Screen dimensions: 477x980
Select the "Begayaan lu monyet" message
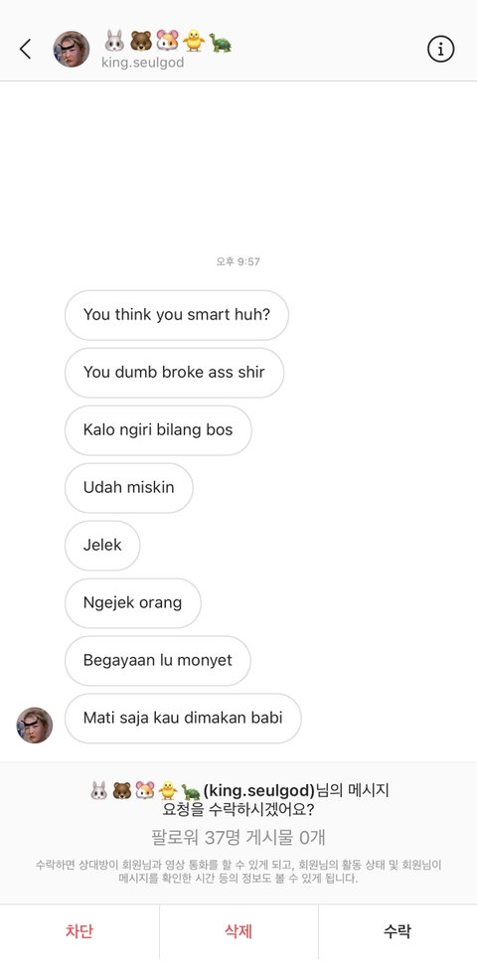click(x=158, y=660)
